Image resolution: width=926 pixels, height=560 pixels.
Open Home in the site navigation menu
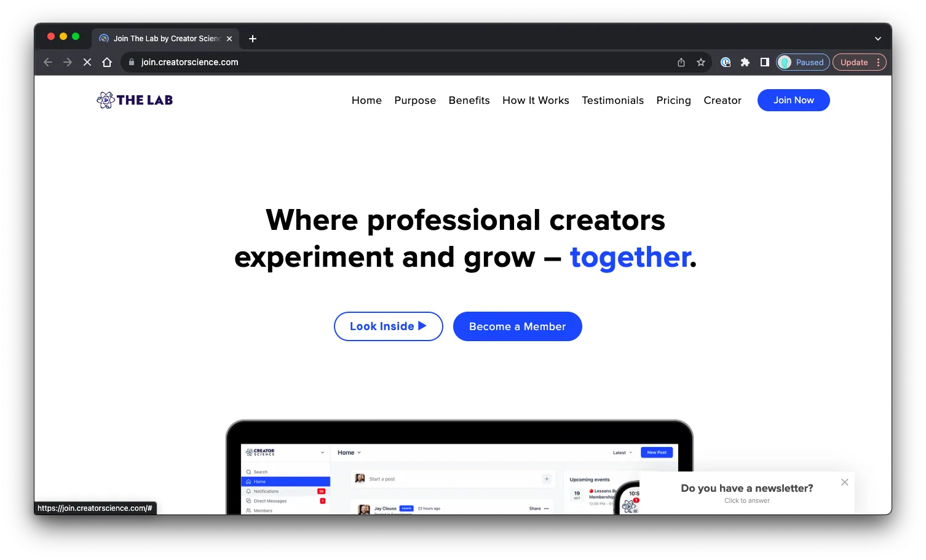(366, 100)
